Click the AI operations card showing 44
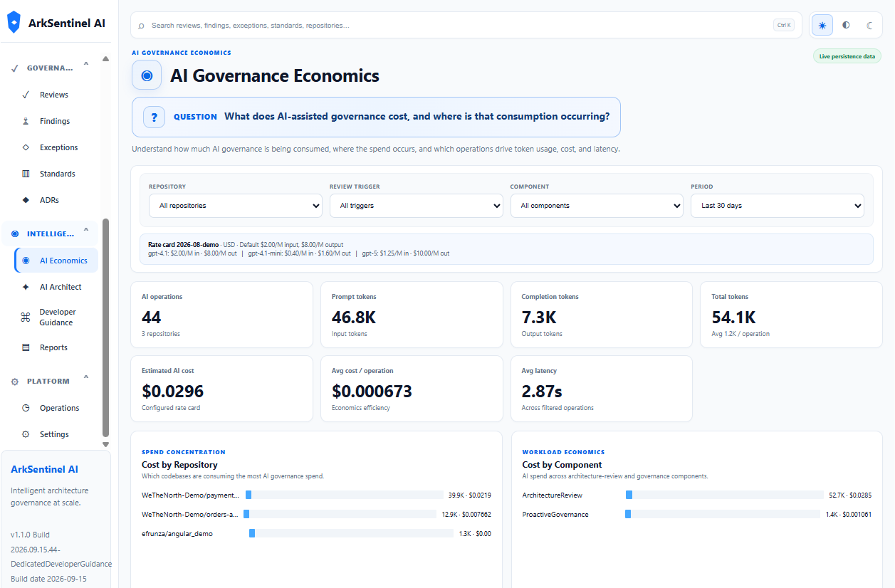This screenshot has height=588, width=895. pos(221,315)
